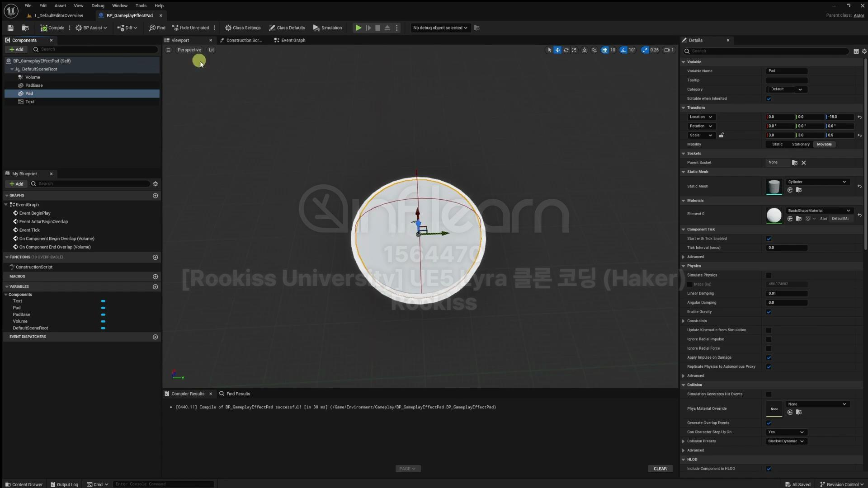Screen dimensions: 868x488
Task: Click the Find toolbar icon
Action: coord(157,28)
